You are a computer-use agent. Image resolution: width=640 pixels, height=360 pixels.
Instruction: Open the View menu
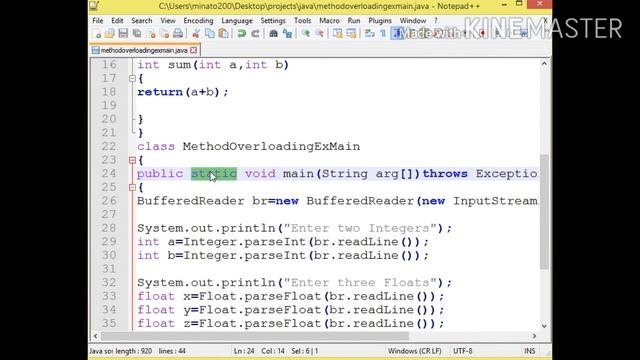pyautogui.click(x=168, y=20)
